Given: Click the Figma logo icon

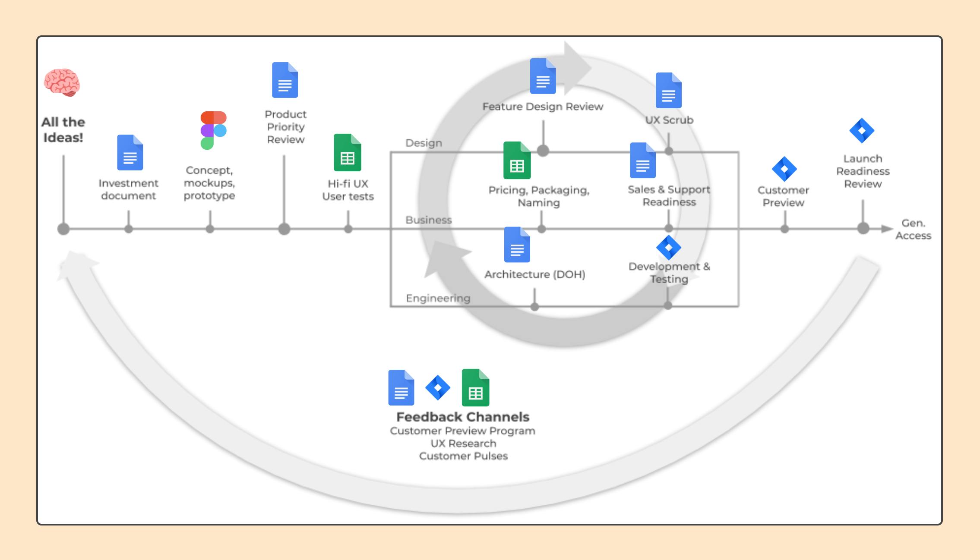Looking at the screenshot, I should coord(213,130).
